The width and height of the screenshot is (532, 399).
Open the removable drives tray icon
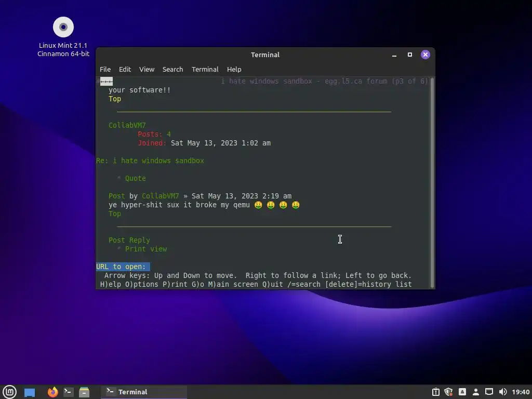tap(462, 392)
